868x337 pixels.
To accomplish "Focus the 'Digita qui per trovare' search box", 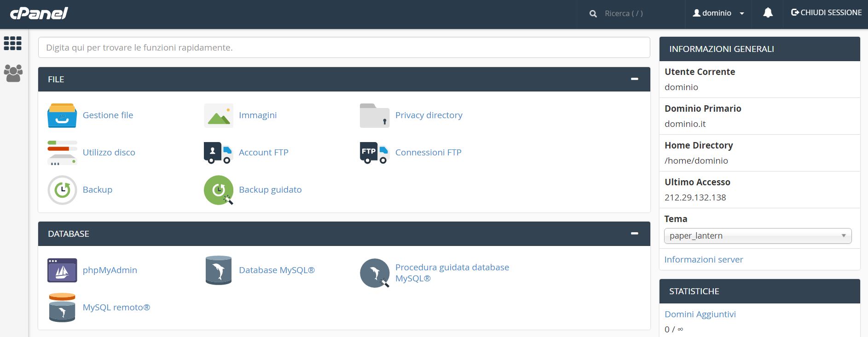I will click(x=344, y=48).
